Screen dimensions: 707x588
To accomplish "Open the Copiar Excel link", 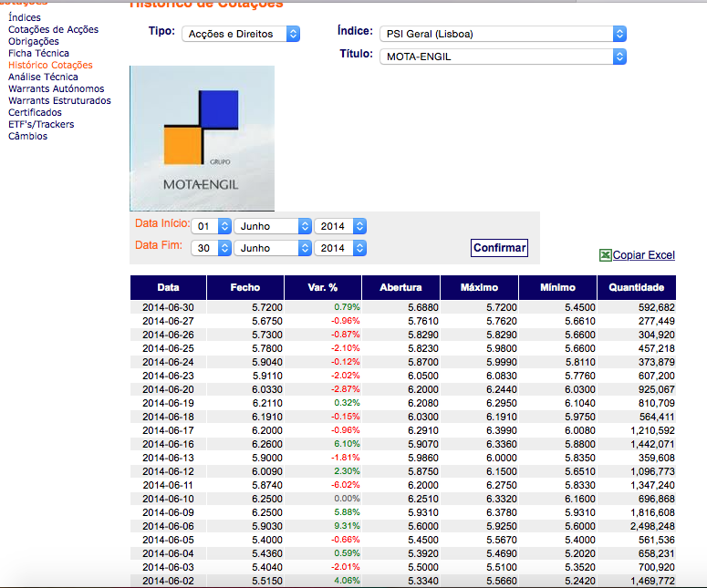I will pos(643,255).
